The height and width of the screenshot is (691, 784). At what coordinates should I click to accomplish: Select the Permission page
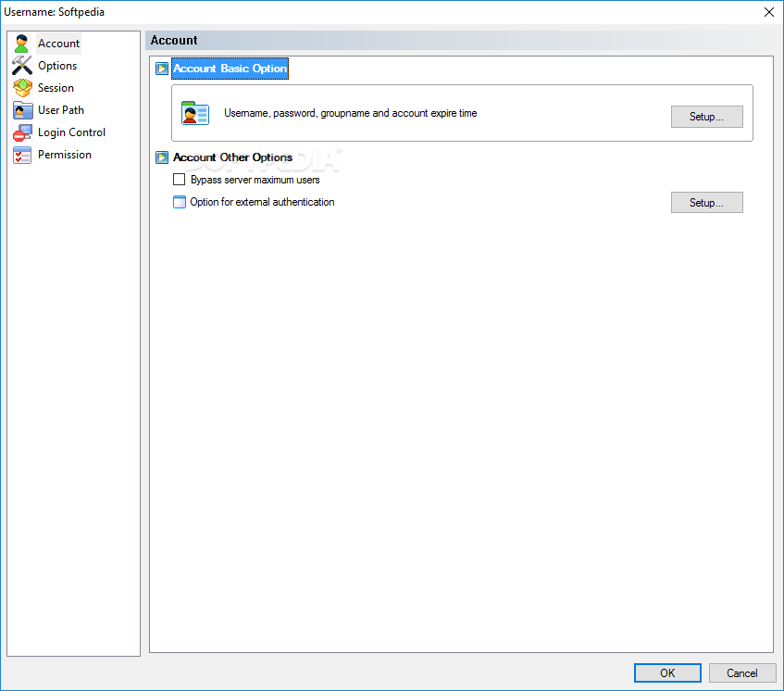tap(65, 155)
